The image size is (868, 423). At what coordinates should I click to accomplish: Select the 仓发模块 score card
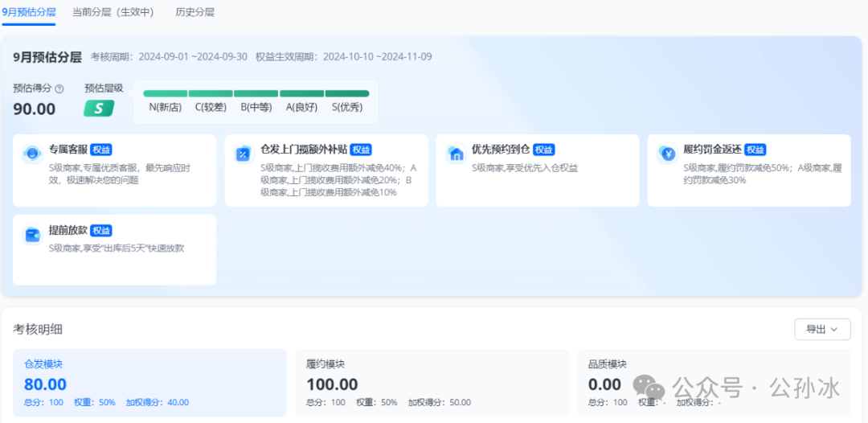149,383
